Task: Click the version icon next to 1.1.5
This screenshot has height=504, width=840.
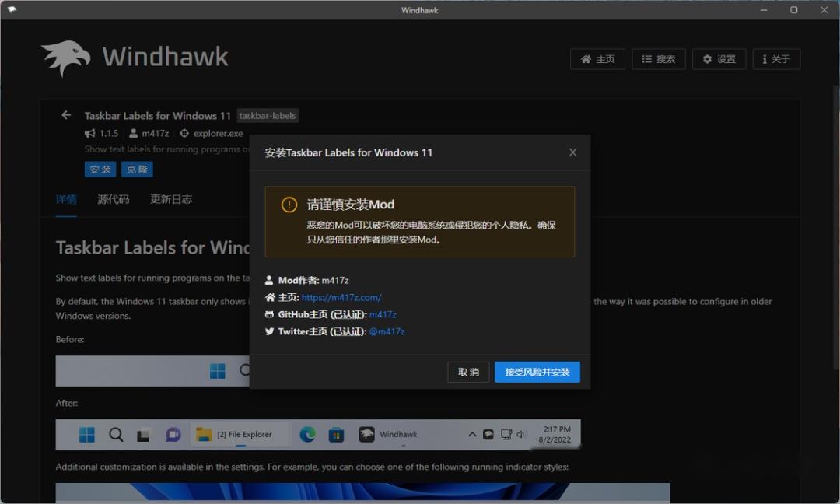Action: pos(89,133)
